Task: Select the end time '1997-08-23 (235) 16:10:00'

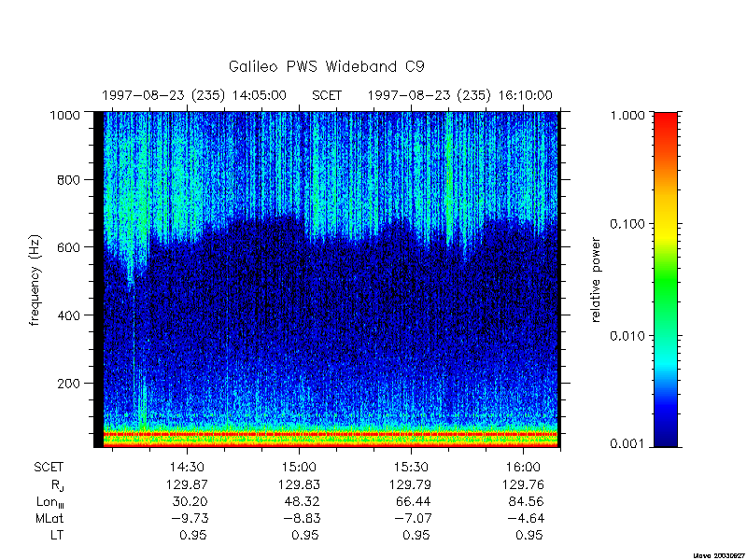Action: (459, 96)
